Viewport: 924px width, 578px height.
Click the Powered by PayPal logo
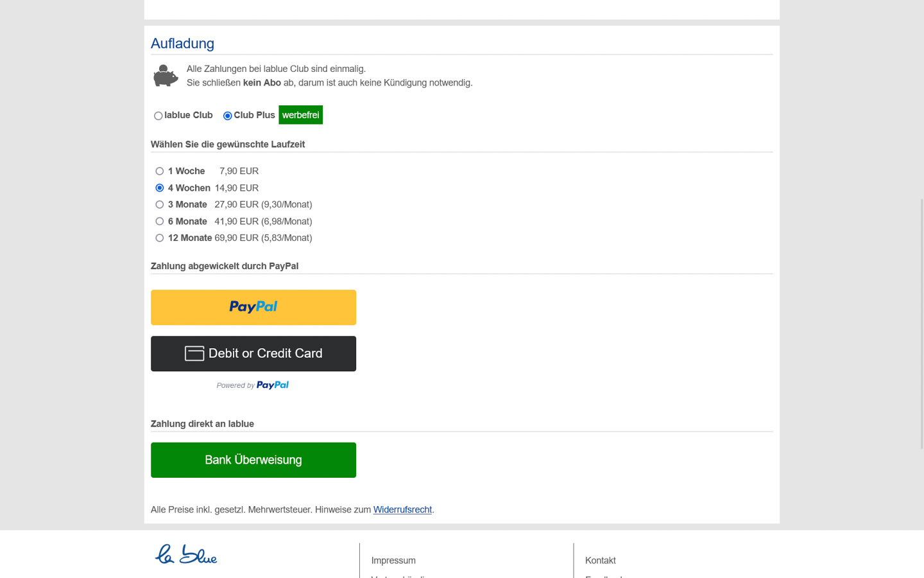click(272, 385)
